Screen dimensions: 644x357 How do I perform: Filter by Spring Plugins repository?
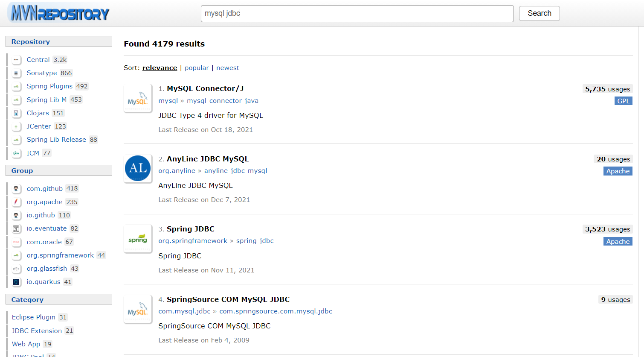(x=49, y=86)
